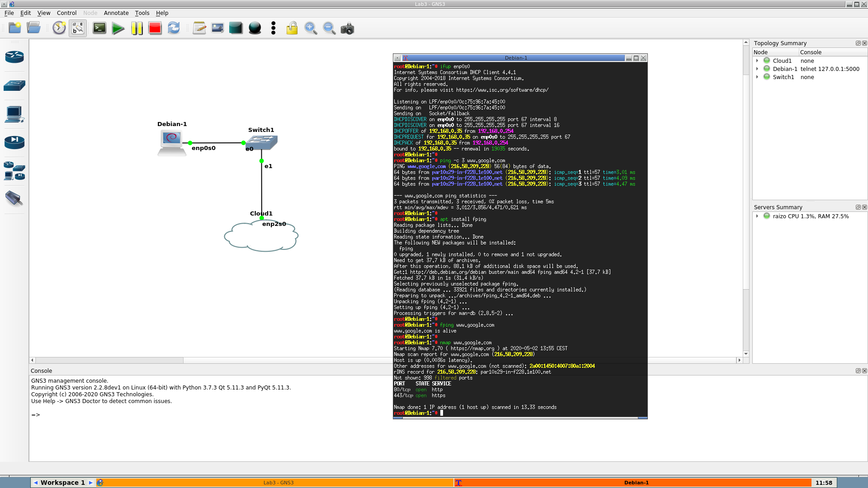Toggle show/hide interface labels button

click(x=78, y=28)
